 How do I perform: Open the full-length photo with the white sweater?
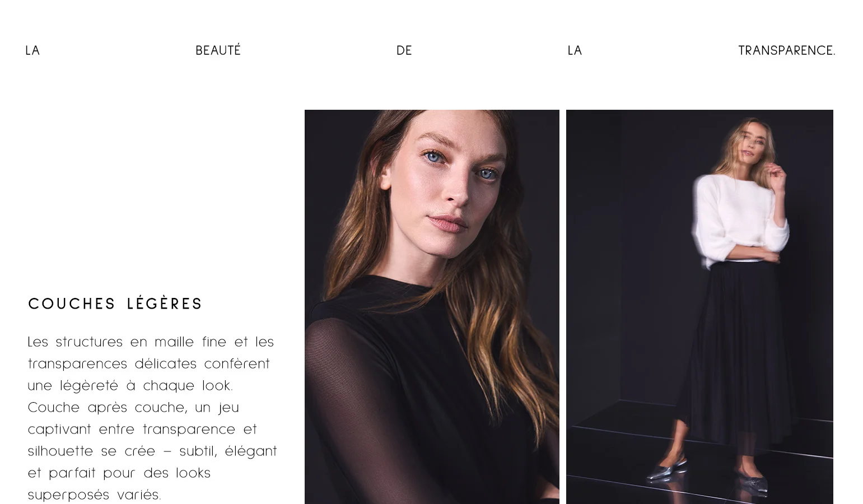pyautogui.click(x=699, y=307)
